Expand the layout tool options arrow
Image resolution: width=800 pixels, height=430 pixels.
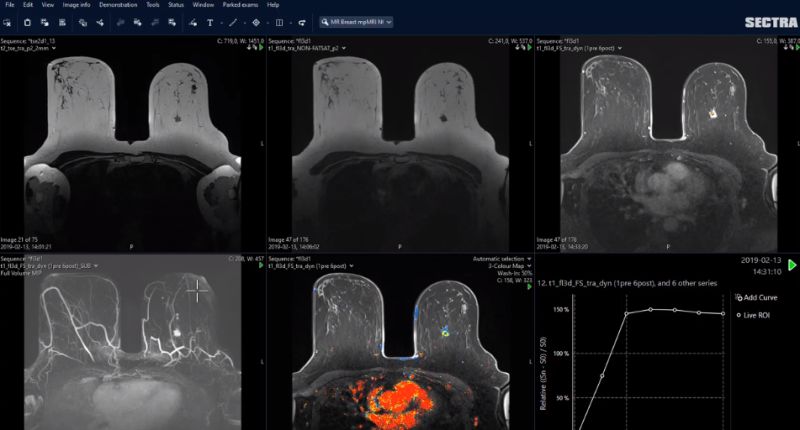coord(290,23)
